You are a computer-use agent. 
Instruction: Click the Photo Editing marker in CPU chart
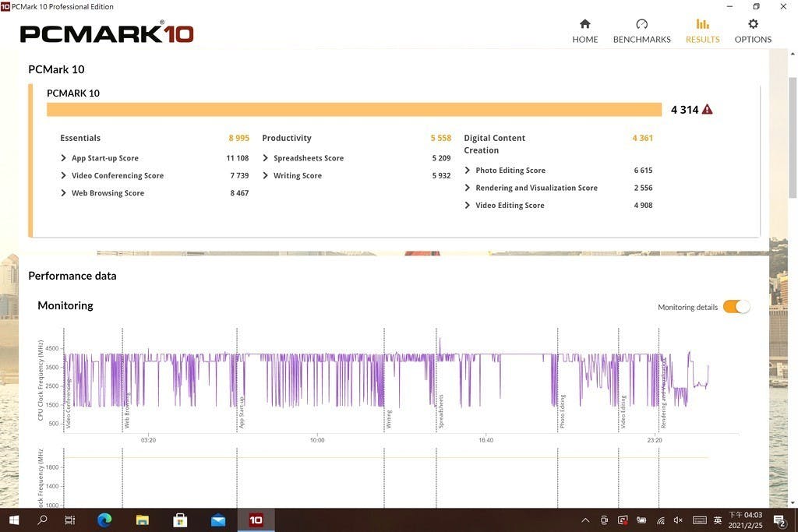563,411
